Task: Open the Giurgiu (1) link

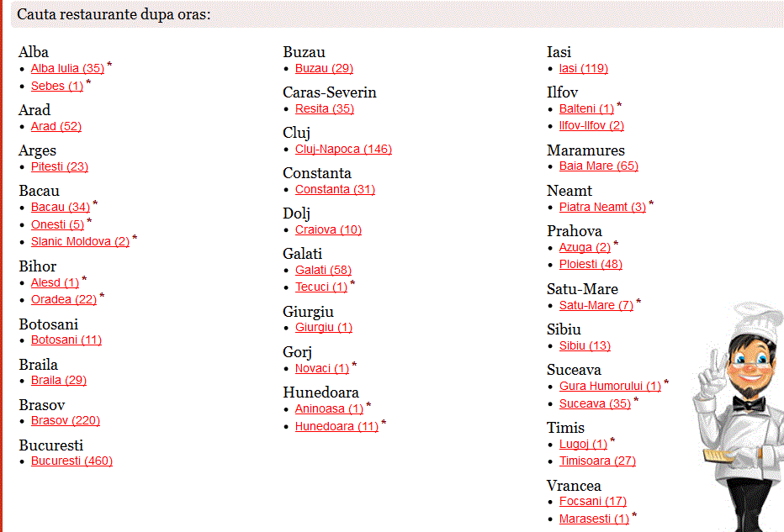Action: pos(324,328)
